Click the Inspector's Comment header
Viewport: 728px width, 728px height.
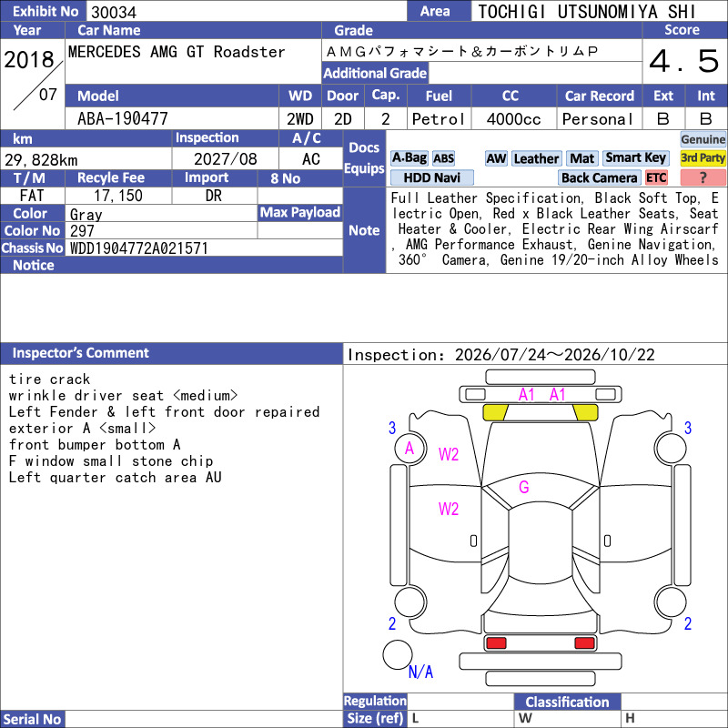[x=171, y=353]
